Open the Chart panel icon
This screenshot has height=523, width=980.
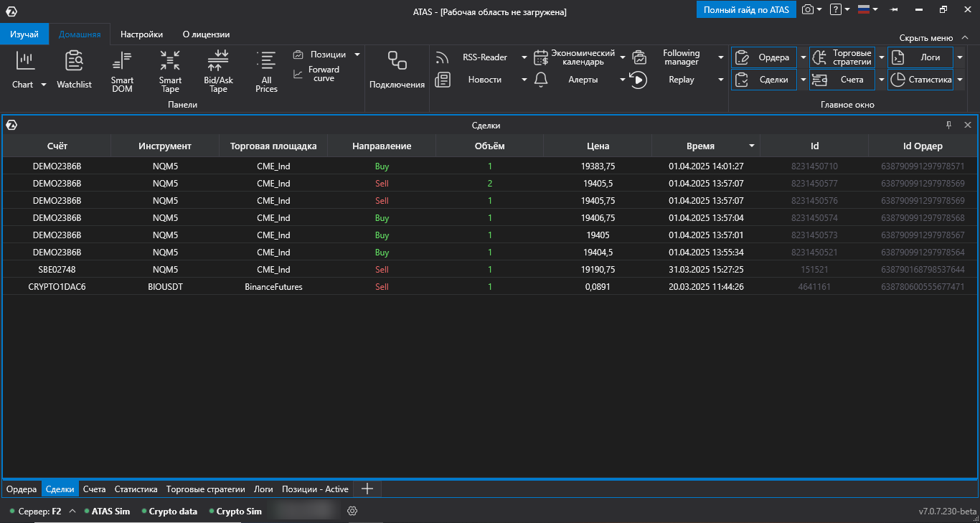click(26, 61)
